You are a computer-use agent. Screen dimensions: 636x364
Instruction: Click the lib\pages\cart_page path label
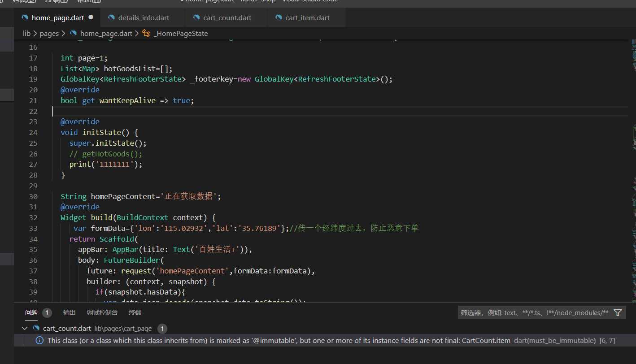point(123,329)
